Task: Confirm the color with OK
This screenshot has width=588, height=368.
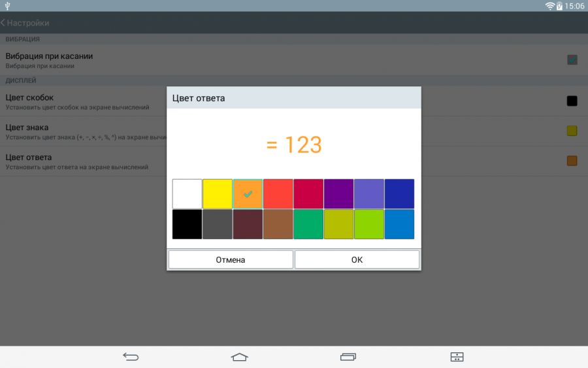Action: tap(357, 259)
